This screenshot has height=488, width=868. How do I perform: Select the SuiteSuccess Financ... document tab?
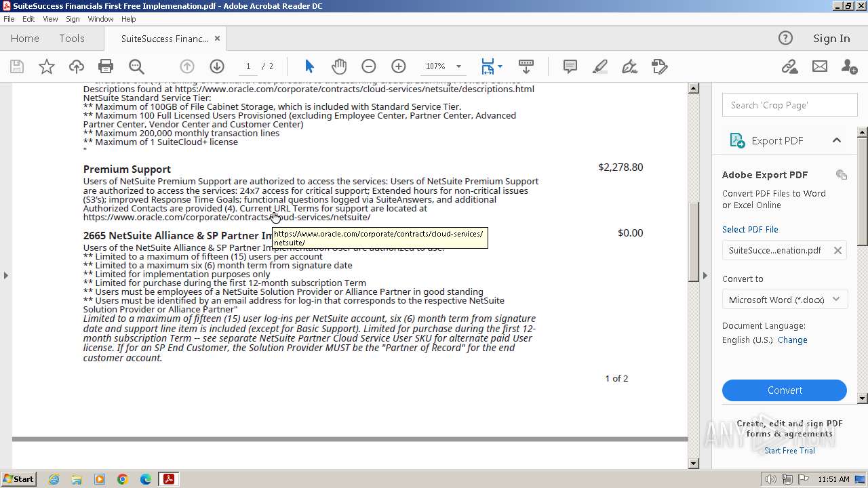pos(165,39)
